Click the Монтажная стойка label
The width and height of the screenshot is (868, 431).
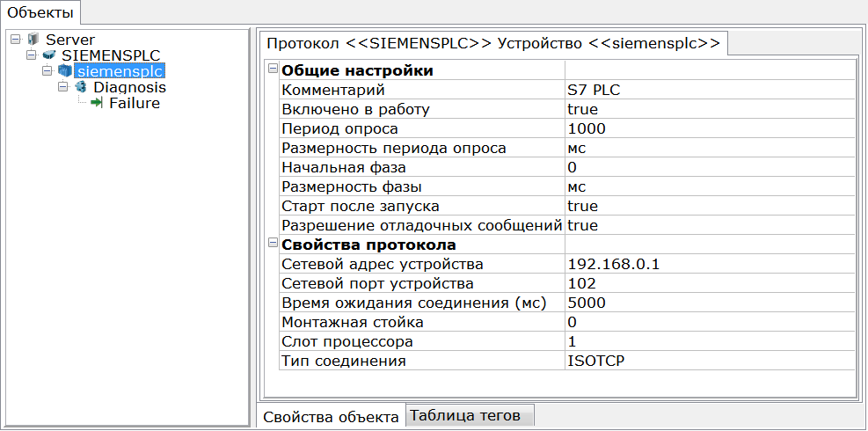pyautogui.click(x=353, y=323)
